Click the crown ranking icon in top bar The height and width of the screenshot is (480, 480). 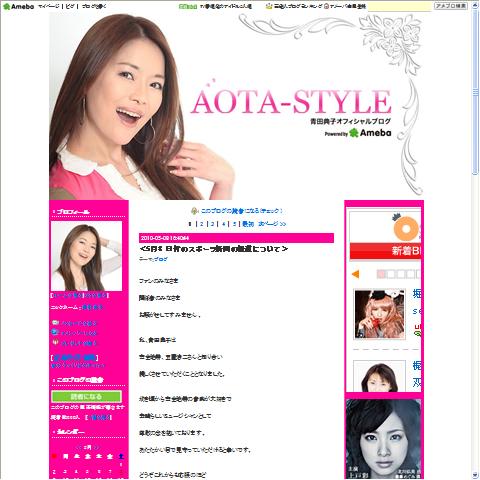(269, 6)
